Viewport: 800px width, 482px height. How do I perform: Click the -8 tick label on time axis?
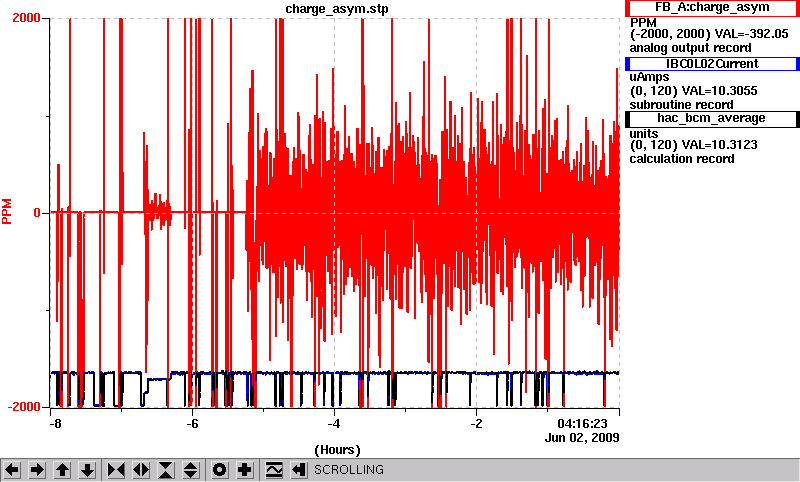point(55,424)
